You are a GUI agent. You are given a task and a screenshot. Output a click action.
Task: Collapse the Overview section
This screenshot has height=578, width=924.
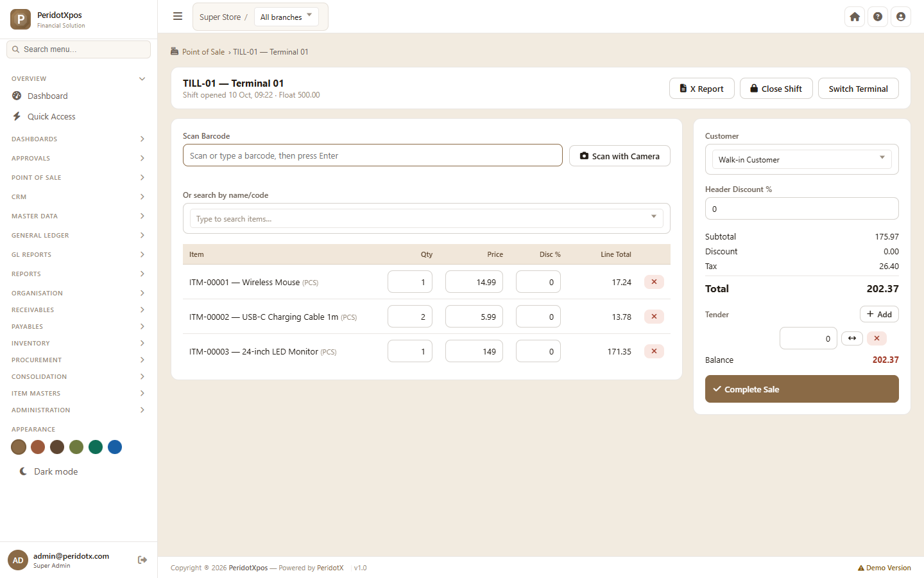pyautogui.click(x=78, y=79)
